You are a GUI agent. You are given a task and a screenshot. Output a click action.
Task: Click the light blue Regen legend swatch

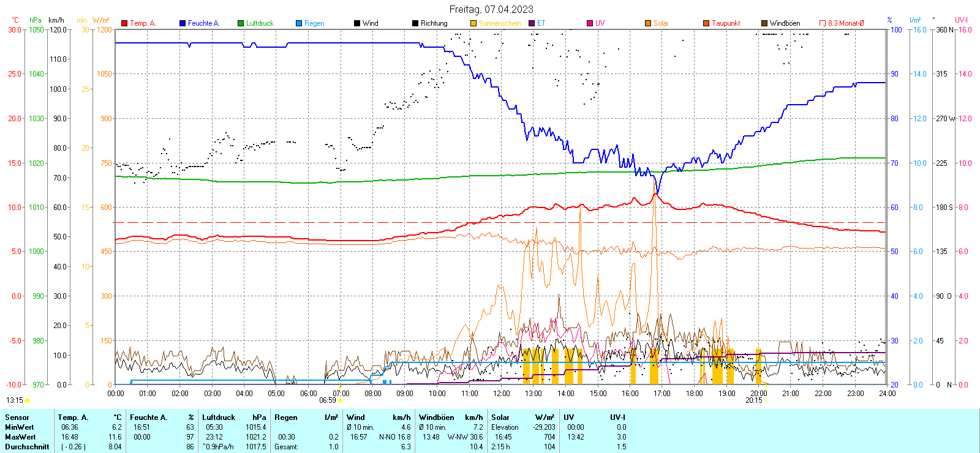point(299,23)
